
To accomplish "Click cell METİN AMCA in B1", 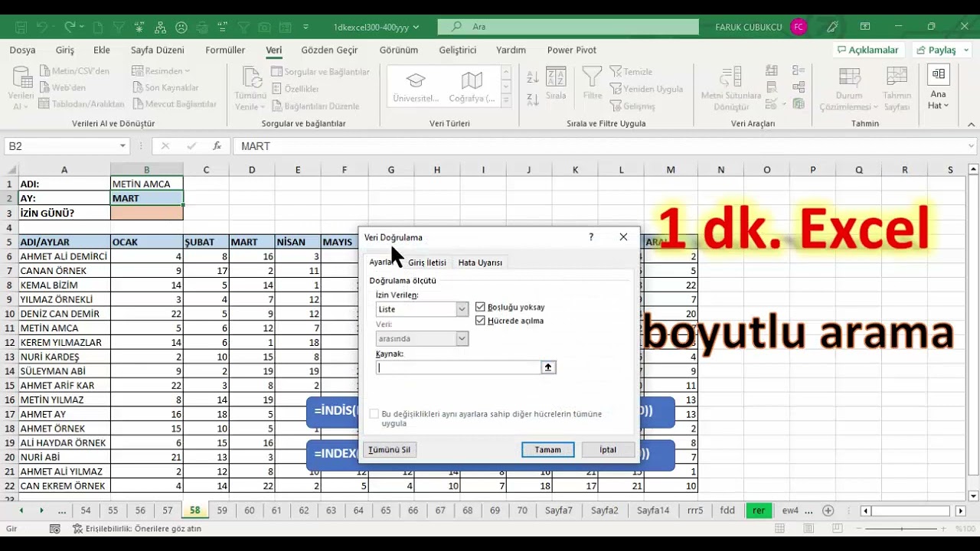I will click(146, 184).
